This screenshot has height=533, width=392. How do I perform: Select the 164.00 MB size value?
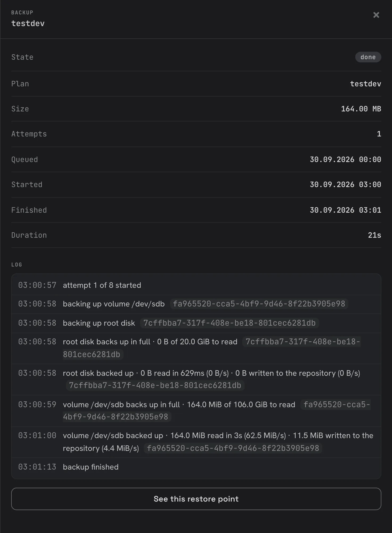pos(361,109)
